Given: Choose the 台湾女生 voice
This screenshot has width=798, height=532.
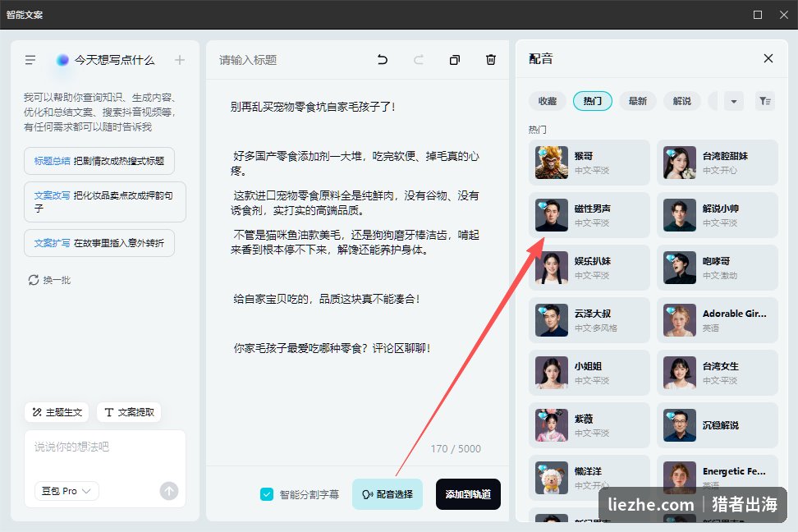Looking at the screenshot, I should 718,372.
